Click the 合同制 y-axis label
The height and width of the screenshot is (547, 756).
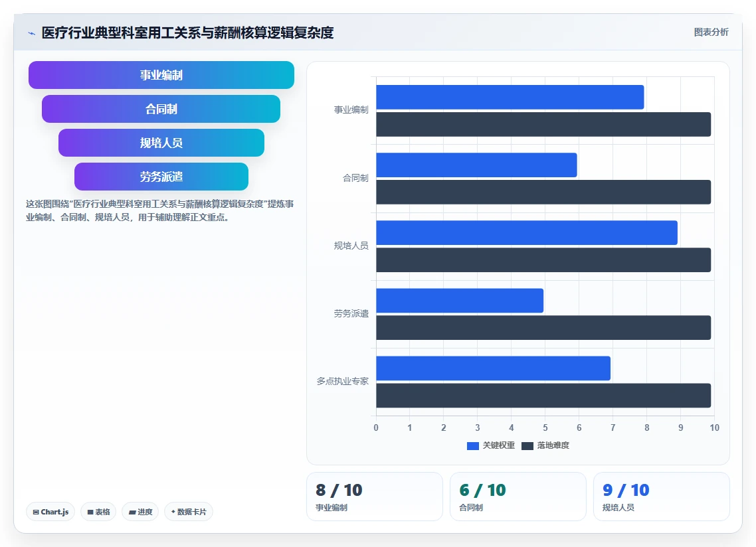coord(355,179)
